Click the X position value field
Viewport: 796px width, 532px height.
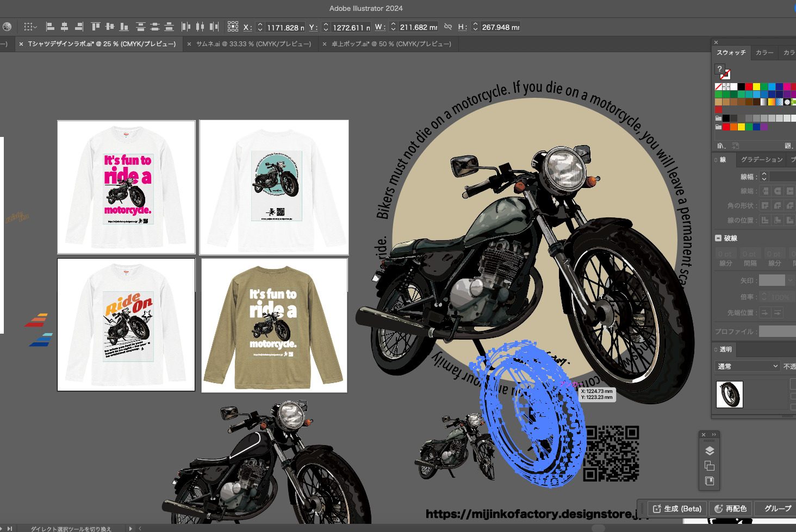tap(285, 27)
